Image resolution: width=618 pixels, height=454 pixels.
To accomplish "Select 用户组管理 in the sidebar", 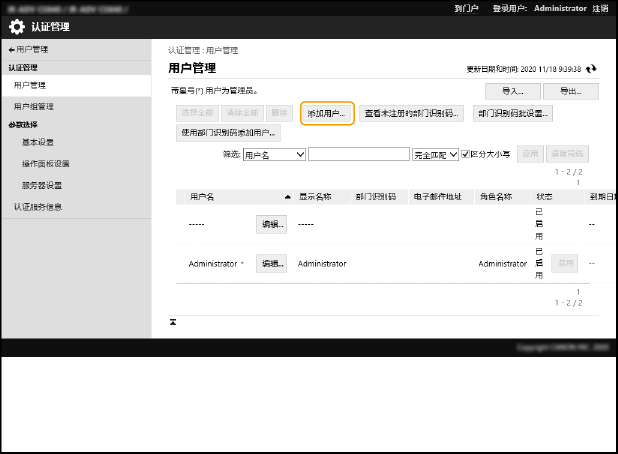I will 34,106.
